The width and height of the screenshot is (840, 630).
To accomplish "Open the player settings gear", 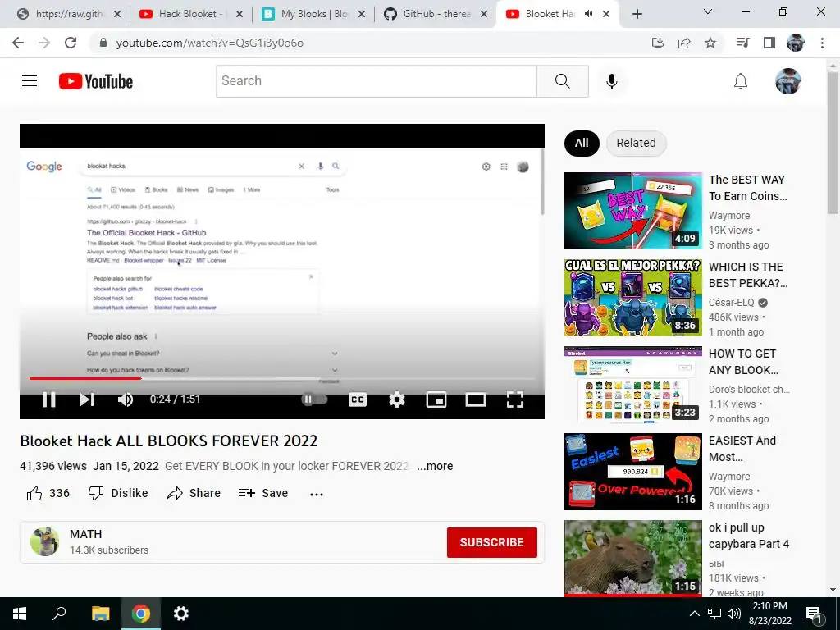I will tap(396, 399).
